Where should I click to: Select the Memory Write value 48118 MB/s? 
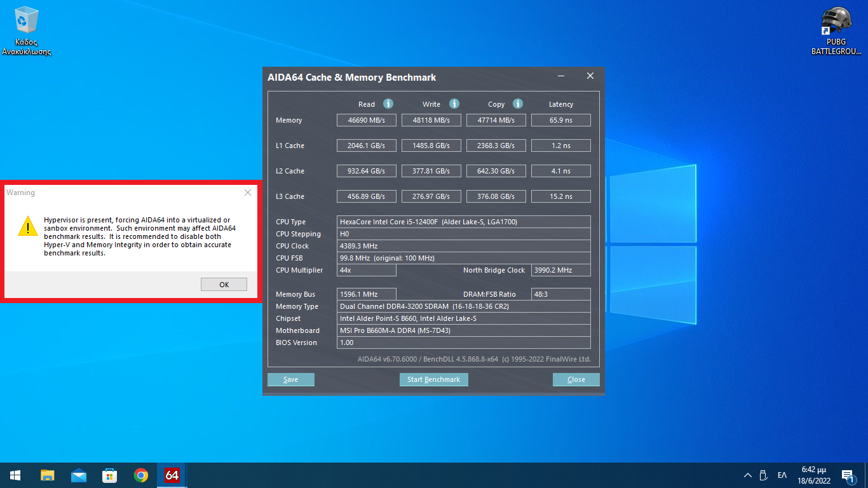(431, 120)
